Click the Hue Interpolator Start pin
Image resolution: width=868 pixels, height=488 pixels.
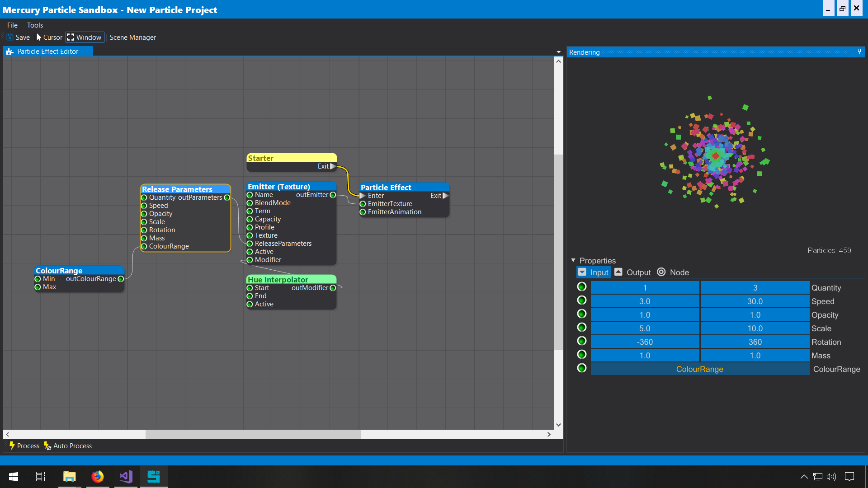click(x=250, y=288)
